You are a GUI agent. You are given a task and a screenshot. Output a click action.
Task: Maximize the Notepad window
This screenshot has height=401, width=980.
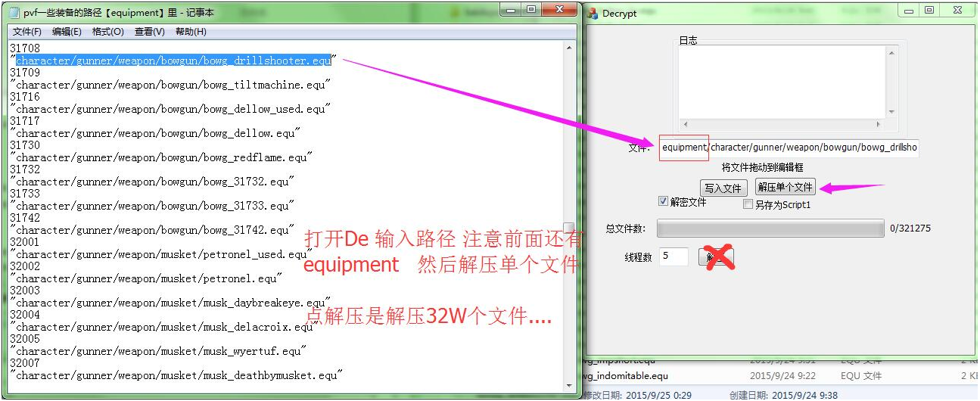coord(531,10)
